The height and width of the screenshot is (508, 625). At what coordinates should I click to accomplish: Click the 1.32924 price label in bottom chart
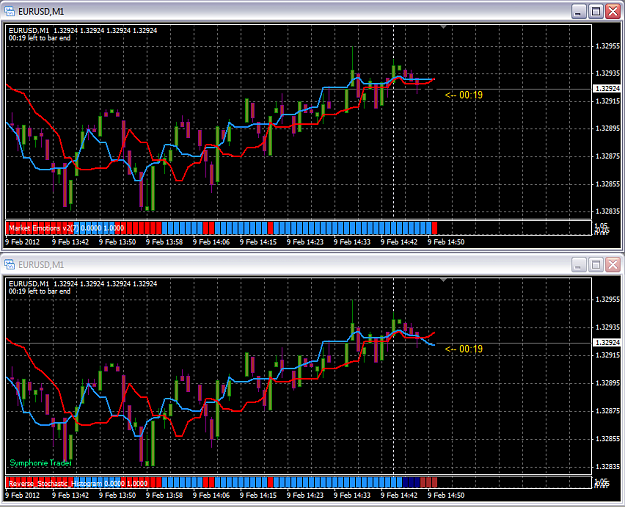click(607, 343)
